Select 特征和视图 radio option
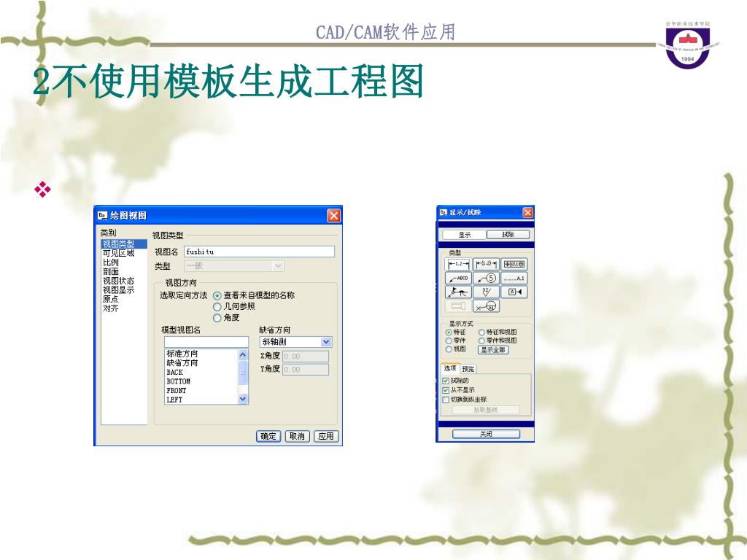 (481, 332)
